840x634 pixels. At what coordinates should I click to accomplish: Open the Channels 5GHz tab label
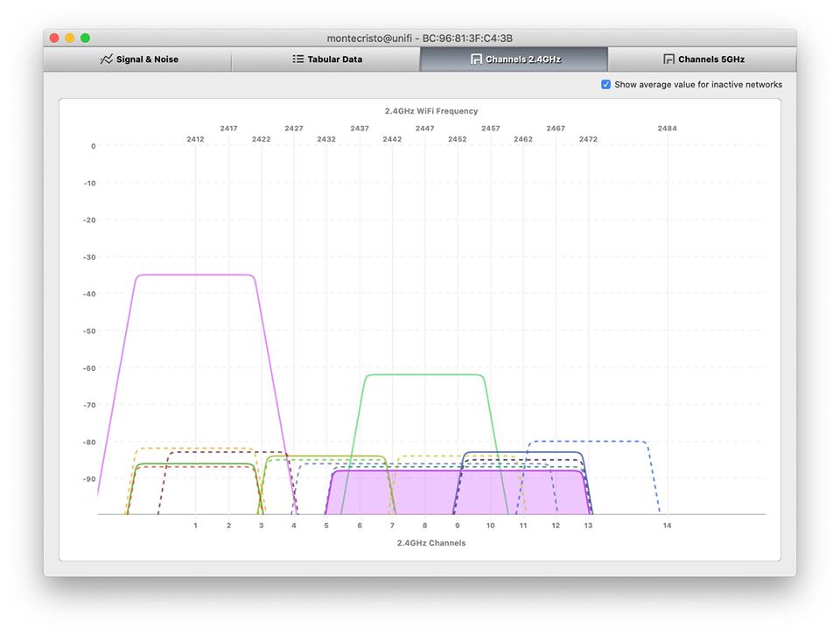(x=710, y=59)
